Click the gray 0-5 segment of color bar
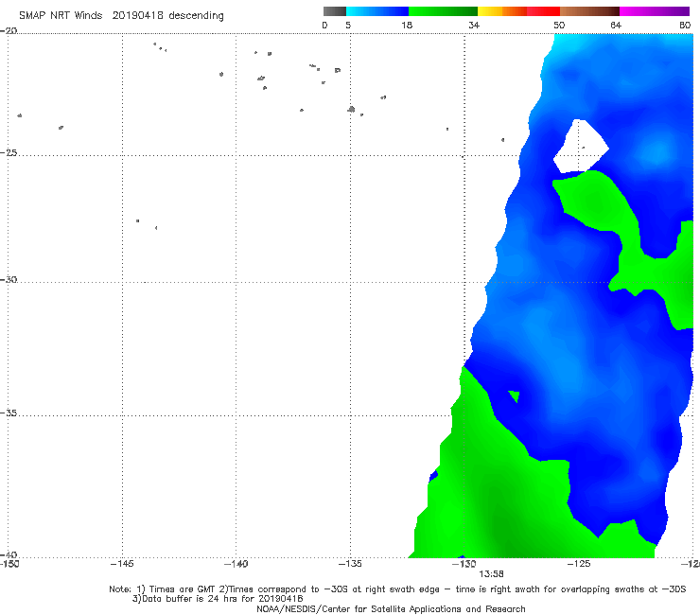Screen dimensions: 700x615 pos(335,11)
